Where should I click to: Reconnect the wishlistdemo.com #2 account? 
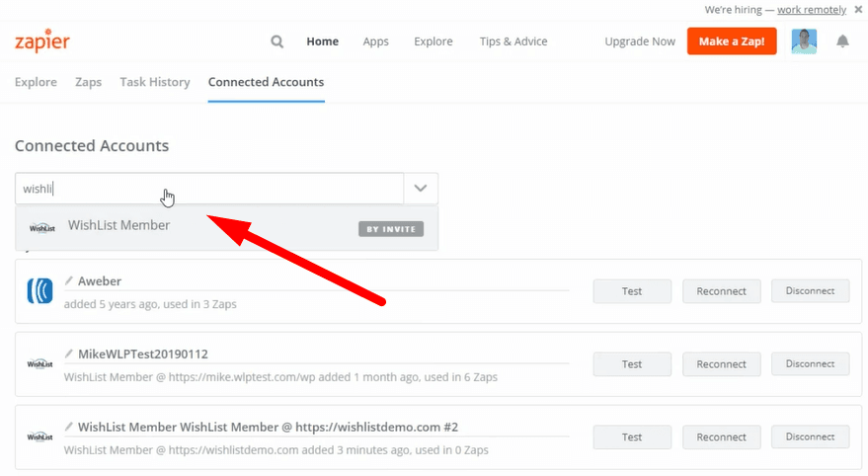tap(721, 437)
